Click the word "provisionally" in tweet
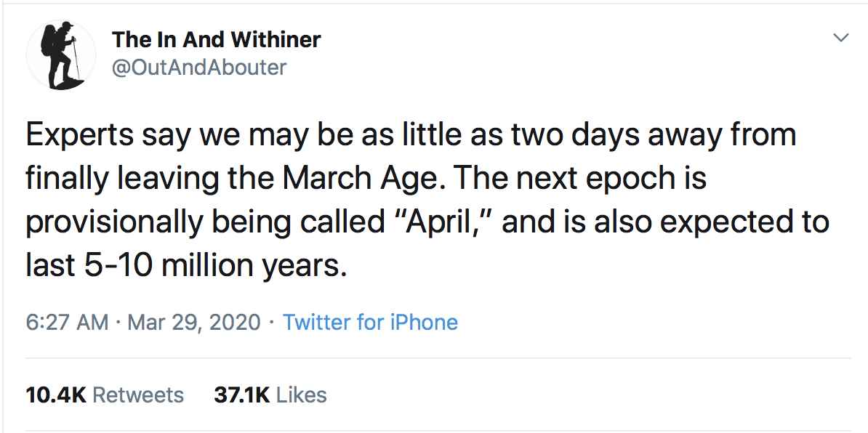The width and height of the screenshot is (868, 433). (113, 222)
